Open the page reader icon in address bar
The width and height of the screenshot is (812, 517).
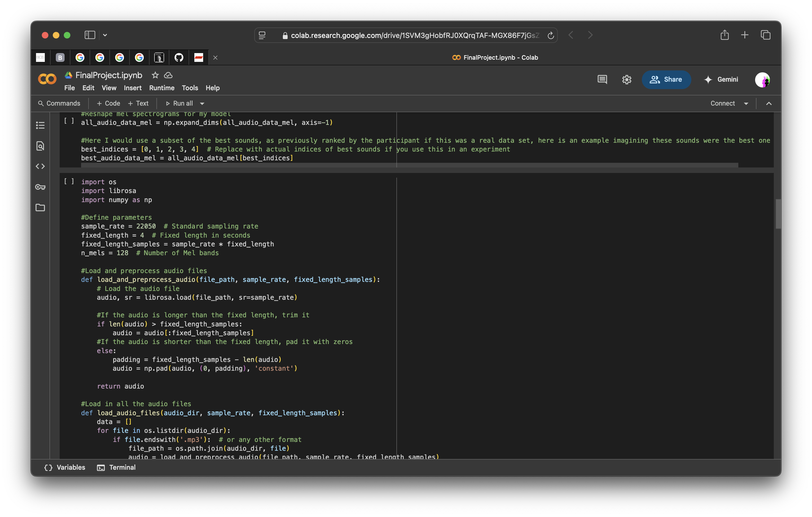(262, 35)
